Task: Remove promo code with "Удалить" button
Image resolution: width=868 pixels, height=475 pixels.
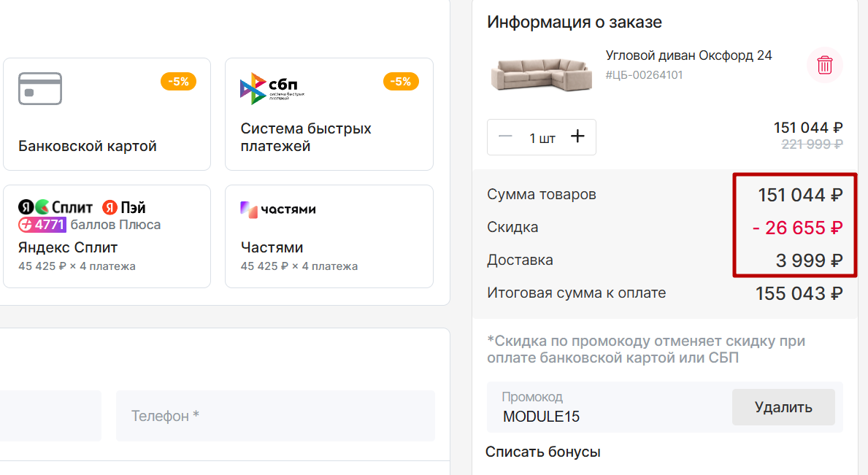Action: tap(783, 407)
